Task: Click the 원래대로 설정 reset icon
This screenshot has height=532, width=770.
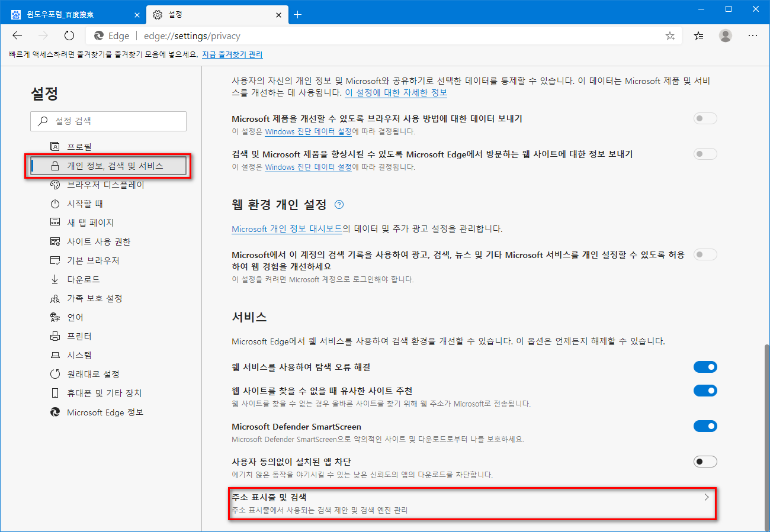Action: [55, 374]
